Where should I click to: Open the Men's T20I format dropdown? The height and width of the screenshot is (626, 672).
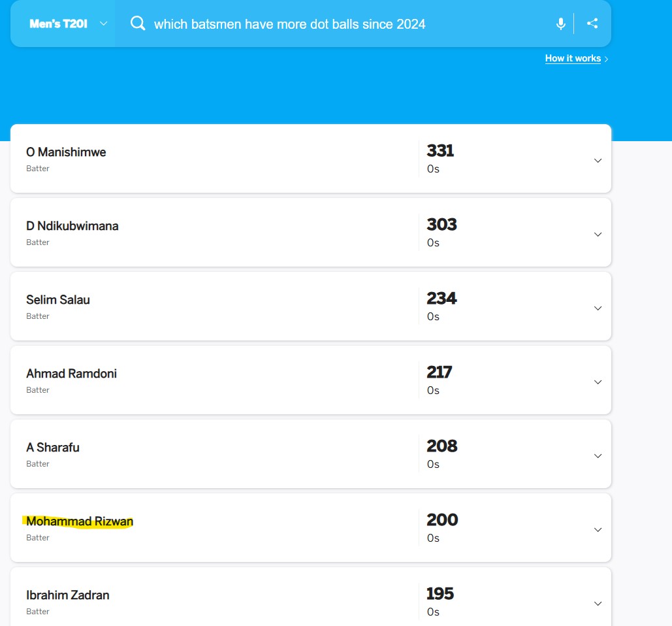[68, 24]
